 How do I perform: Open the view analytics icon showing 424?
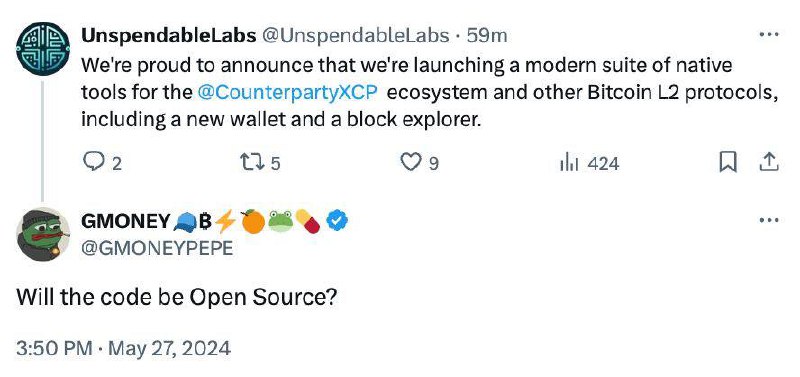pyautogui.click(x=568, y=163)
